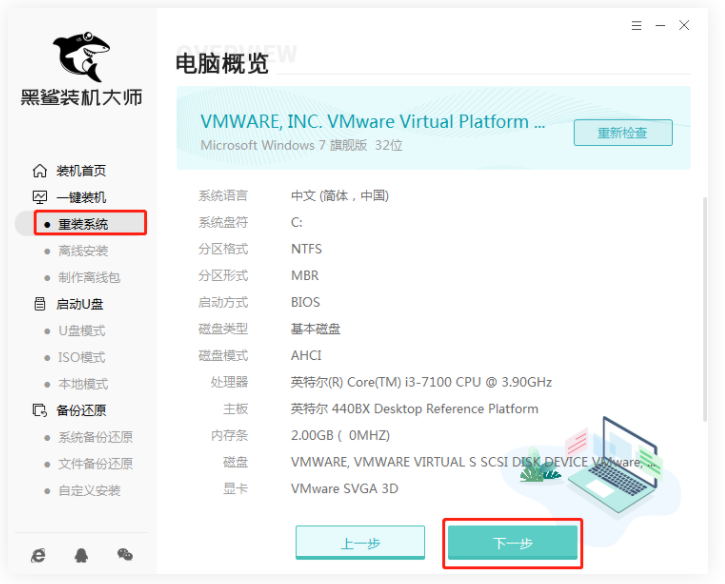The height and width of the screenshot is (584, 725).
Task: Click the backup icon beside 备份还原
Action: coord(40,410)
